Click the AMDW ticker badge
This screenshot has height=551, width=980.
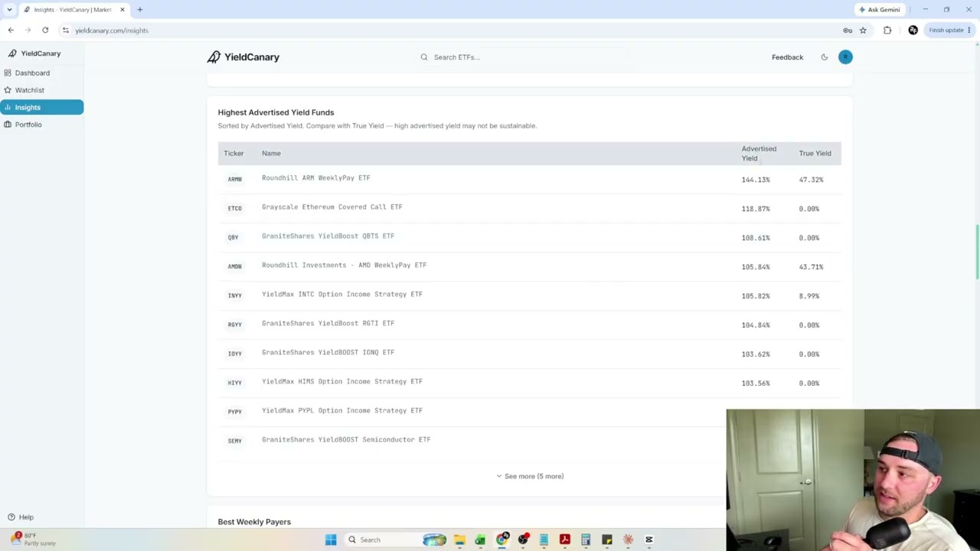pyautogui.click(x=234, y=266)
